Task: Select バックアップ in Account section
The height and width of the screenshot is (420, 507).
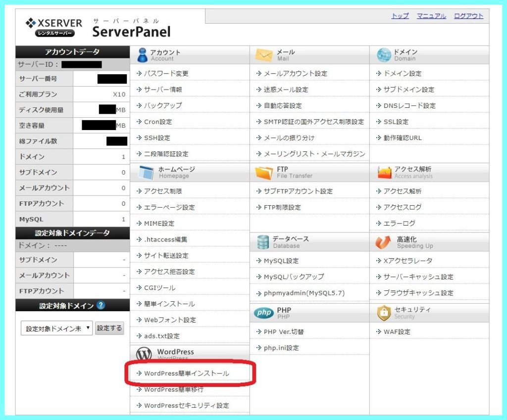Action: coord(163,106)
